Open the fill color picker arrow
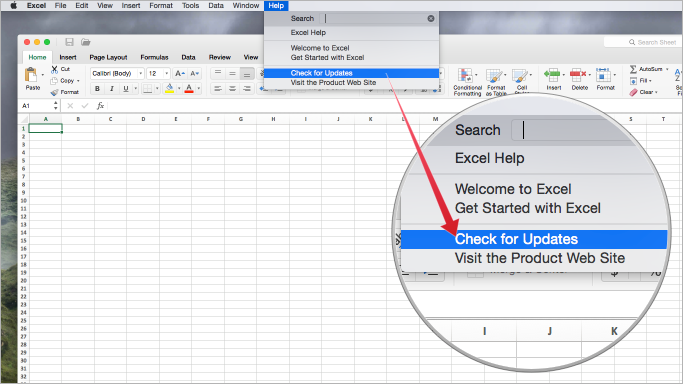 [x=179, y=89]
